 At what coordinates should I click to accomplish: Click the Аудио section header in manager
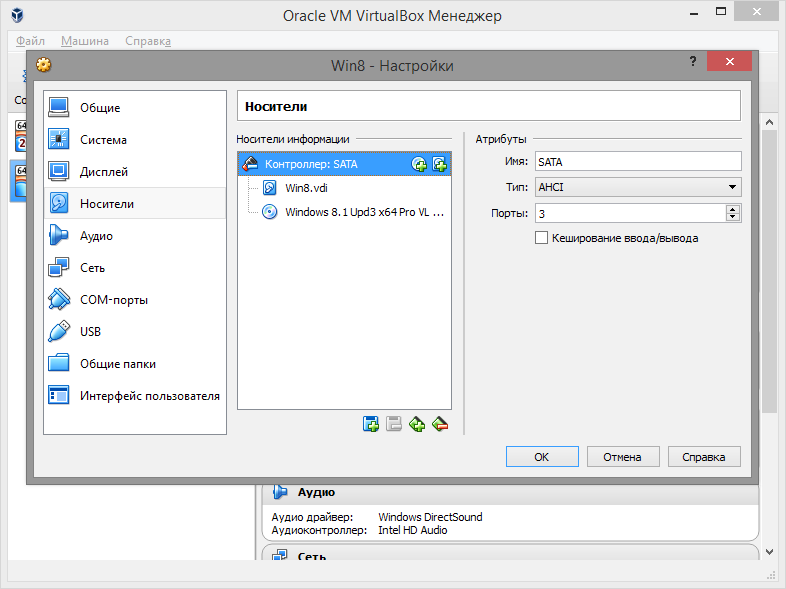click(510, 493)
